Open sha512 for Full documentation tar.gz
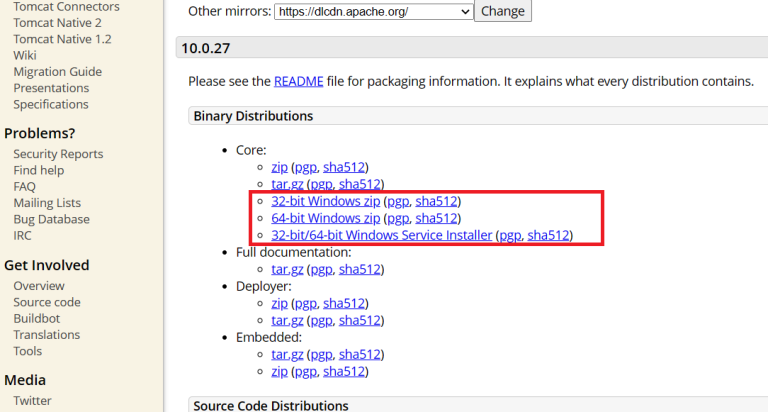The height and width of the screenshot is (412, 768). [x=360, y=269]
